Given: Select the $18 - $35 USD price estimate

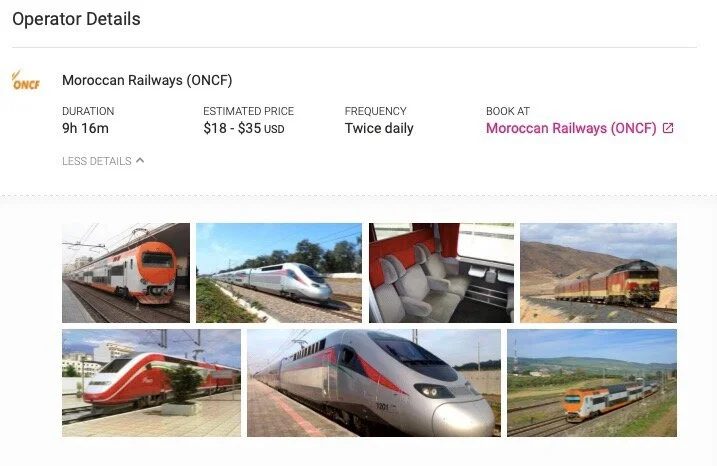Looking at the screenshot, I should (x=244, y=129).
